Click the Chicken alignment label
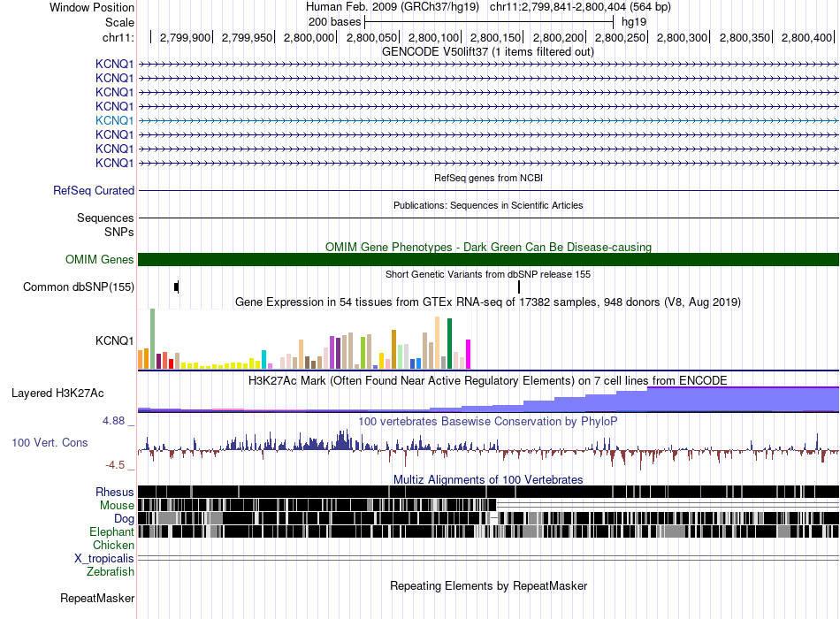 tap(113, 545)
